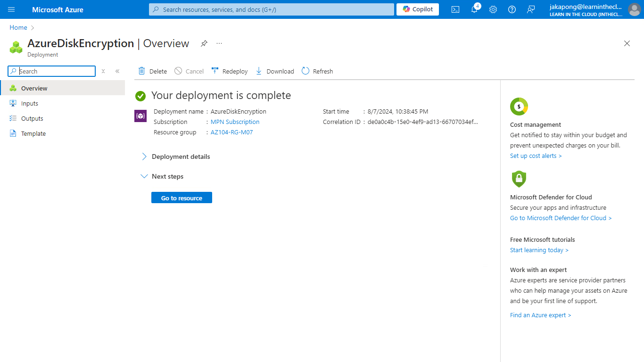Click the Delete trash can icon

click(x=141, y=71)
